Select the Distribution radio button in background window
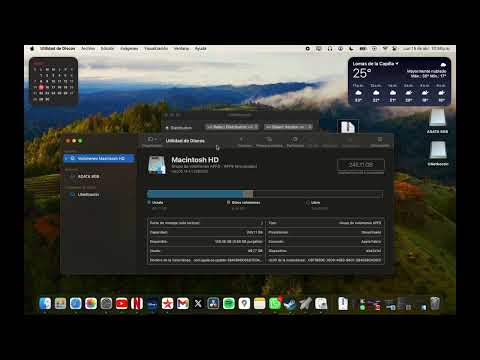This screenshot has width=480, height=360. click(x=167, y=128)
